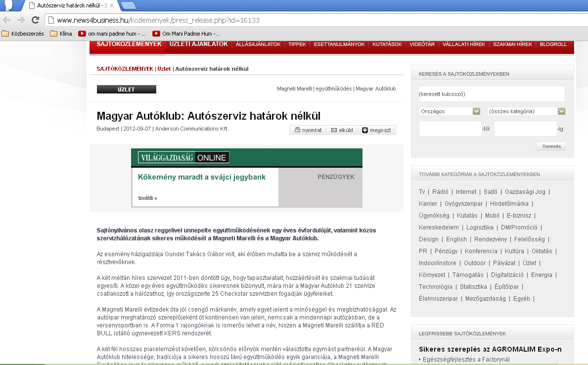Screen dimensions: 588x365
Task: Open the Gyógyszeripar category link
Action: tap(463, 204)
